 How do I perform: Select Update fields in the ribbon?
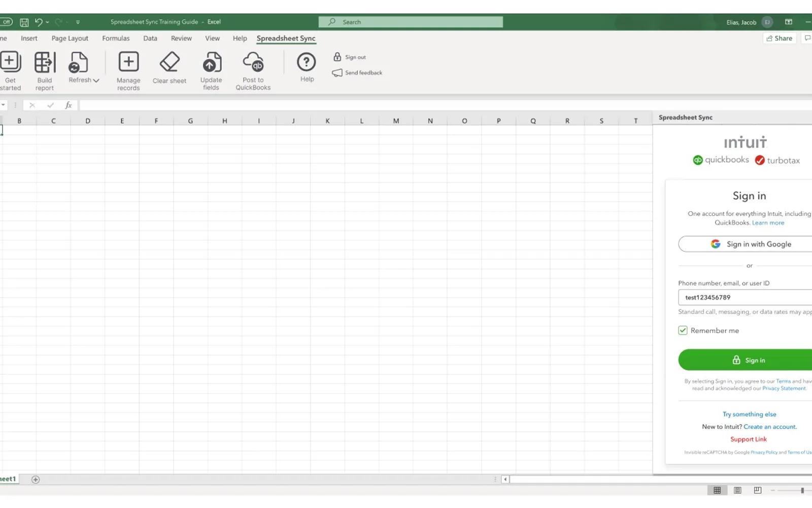pos(211,71)
